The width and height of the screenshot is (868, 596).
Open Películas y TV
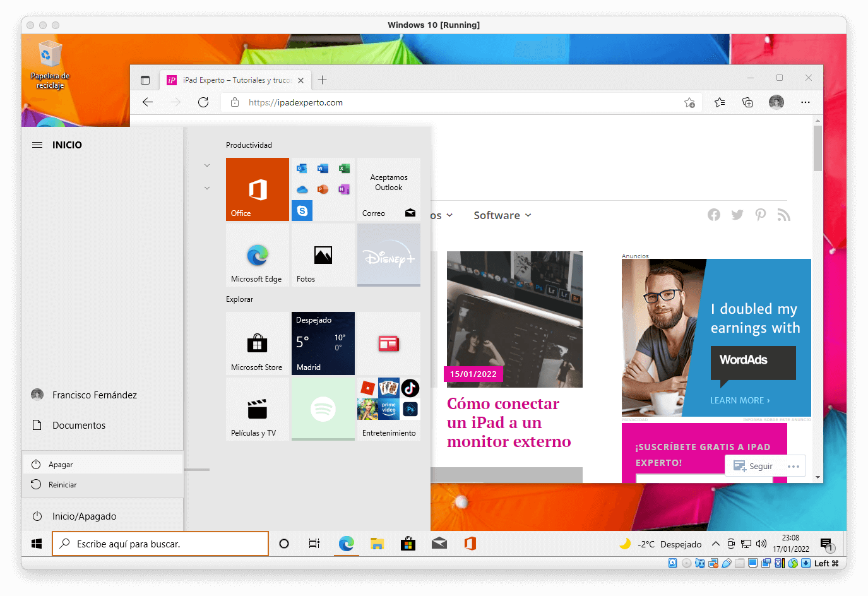257,409
